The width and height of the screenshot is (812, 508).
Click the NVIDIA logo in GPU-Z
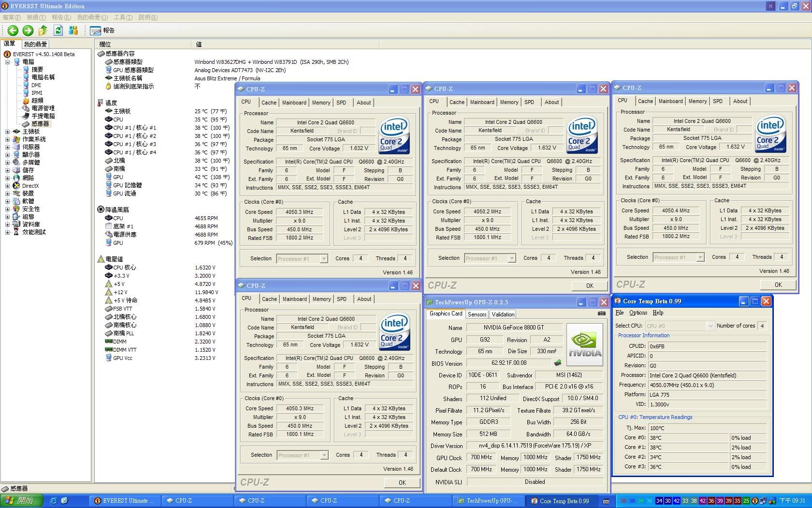[x=585, y=345]
